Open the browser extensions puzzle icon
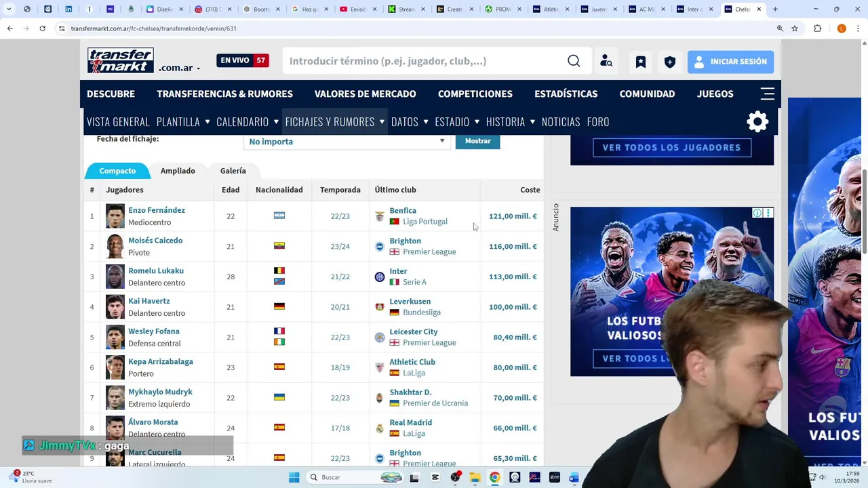Viewport: 868px width, 488px height. (x=817, y=28)
